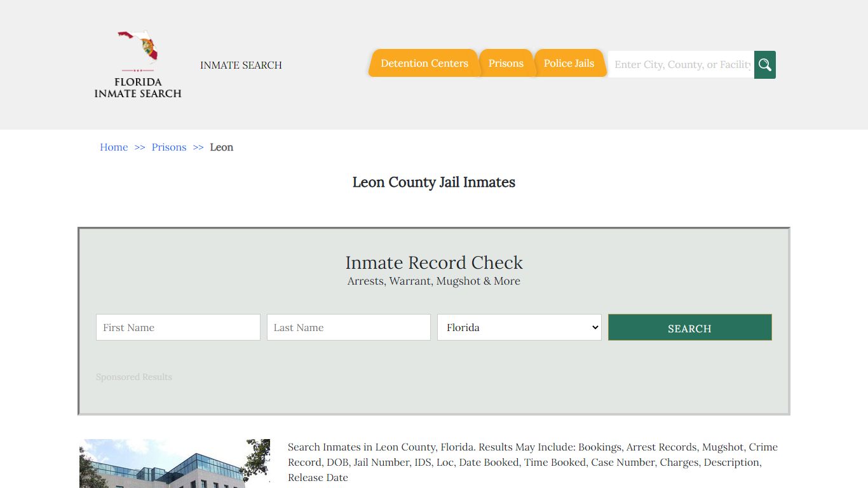Open the Police Jails tab
This screenshot has width=868, height=488.
[x=569, y=63]
